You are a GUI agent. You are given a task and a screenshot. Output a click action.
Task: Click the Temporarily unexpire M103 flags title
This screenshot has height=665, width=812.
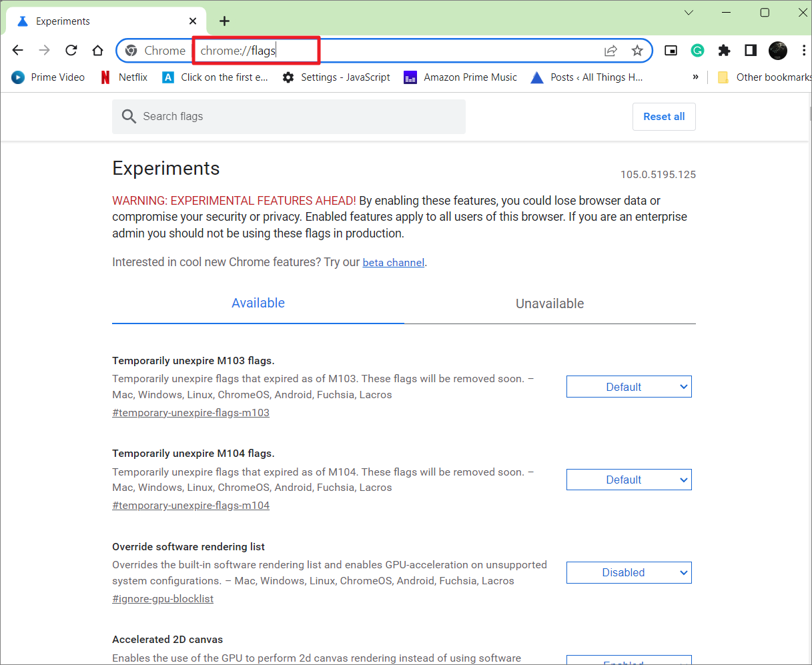pos(193,361)
